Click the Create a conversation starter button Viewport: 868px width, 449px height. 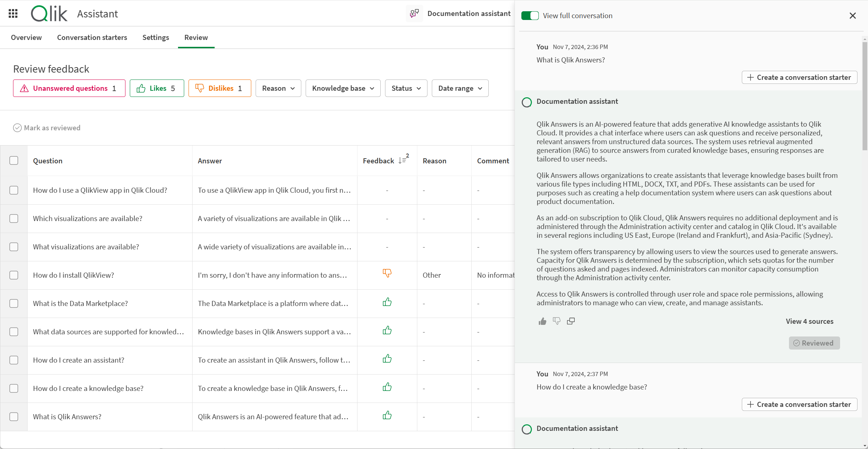tap(799, 77)
